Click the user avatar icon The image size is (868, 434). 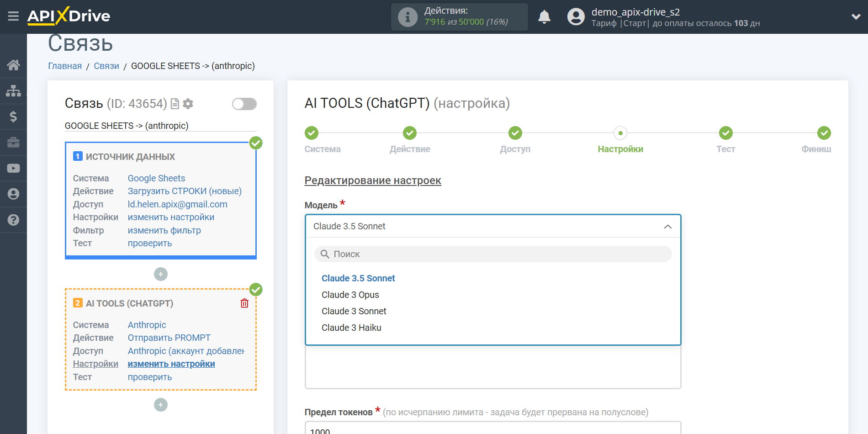[576, 17]
